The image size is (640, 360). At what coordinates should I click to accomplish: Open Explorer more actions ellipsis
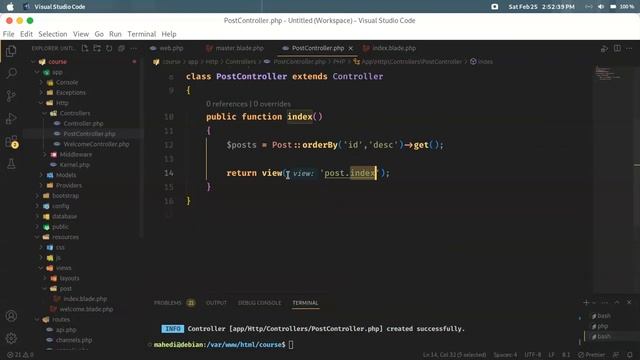tap(133, 48)
